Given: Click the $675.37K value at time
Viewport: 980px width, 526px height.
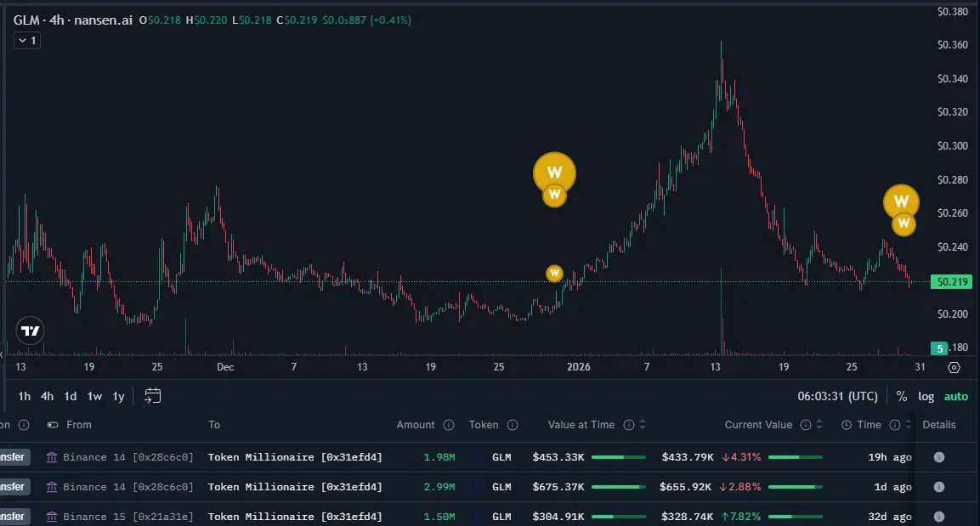Looking at the screenshot, I should [x=558, y=487].
